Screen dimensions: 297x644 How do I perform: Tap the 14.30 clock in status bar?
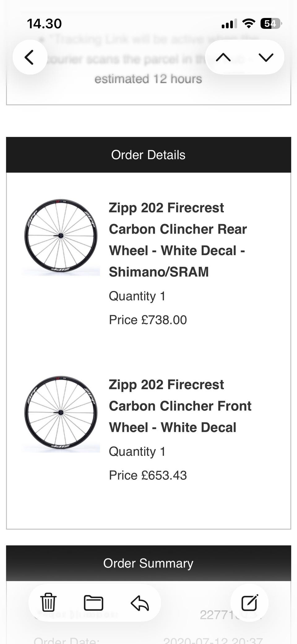(x=44, y=24)
